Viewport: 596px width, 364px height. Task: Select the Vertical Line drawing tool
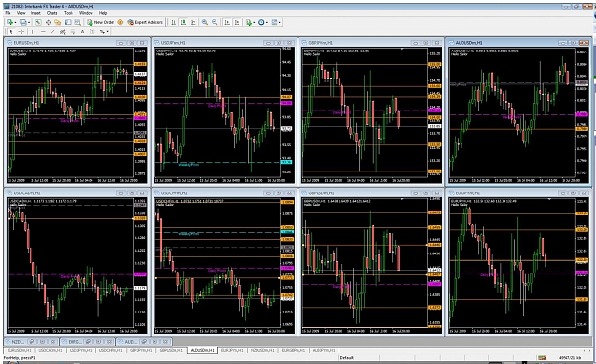click(33, 31)
